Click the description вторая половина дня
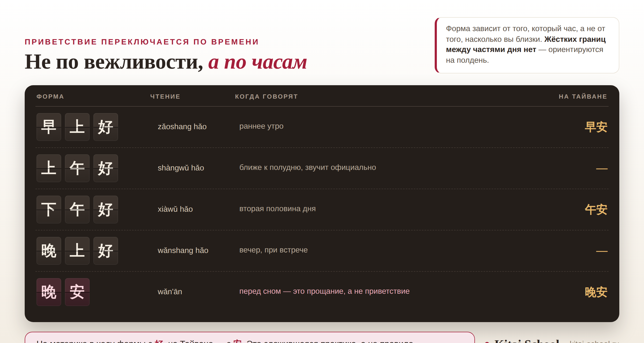Screen dimensions: 644x343 pos(277,208)
